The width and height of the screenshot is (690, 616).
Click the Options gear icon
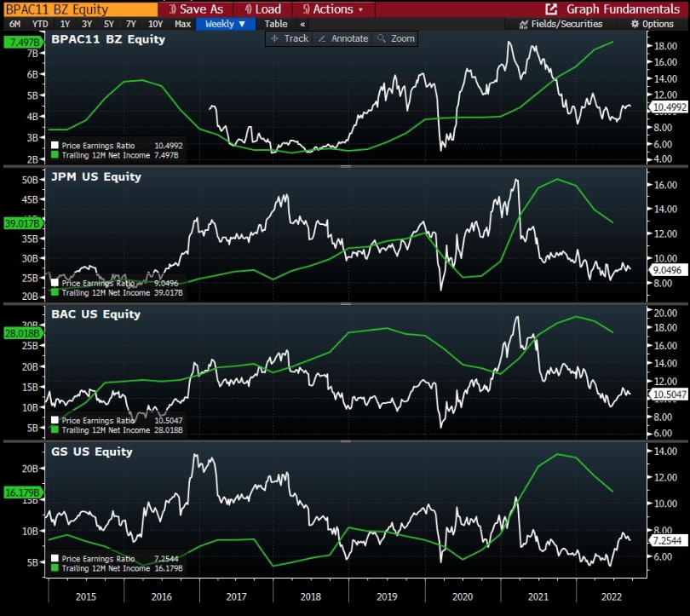pyautogui.click(x=635, y=24)
